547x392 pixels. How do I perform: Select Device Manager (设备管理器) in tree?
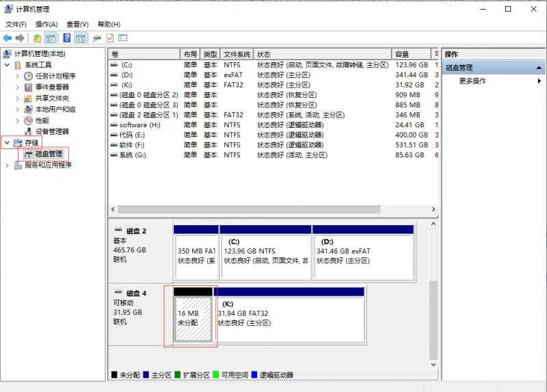coord(52,131)
